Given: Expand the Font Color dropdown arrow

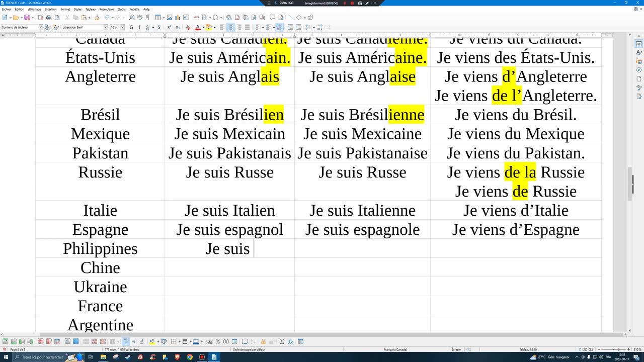Looking at the screenshot, I should (203, 27).
